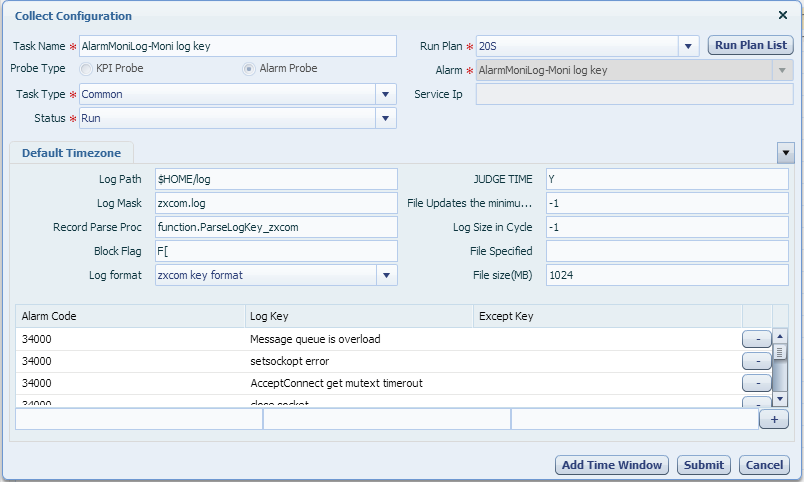Open the Run Plan List
The height and width of the screenshot is (482, 804).
pos(751,45)
